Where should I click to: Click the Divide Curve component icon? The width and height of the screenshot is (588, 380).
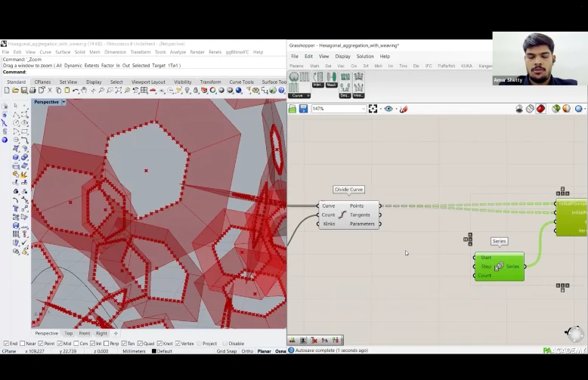[342, 215]
